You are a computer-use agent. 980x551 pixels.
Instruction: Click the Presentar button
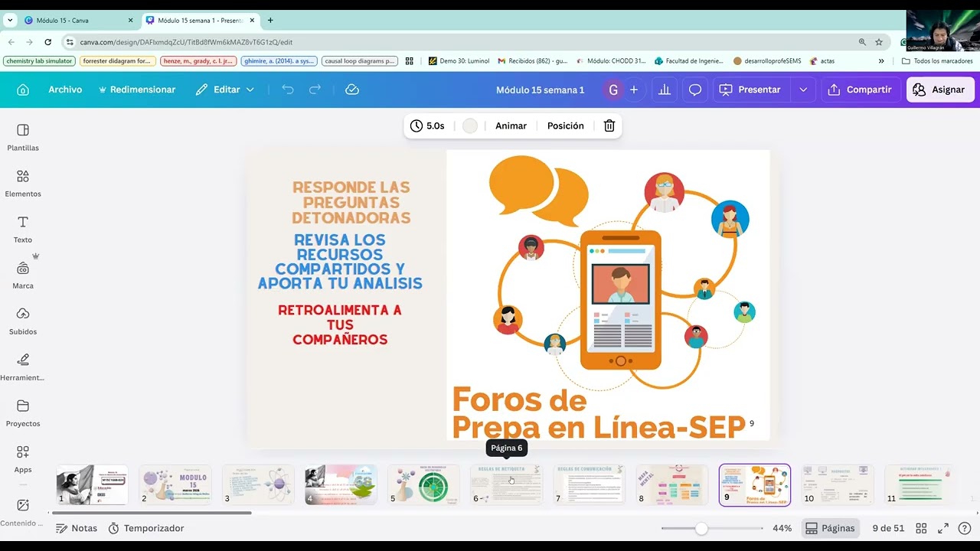750,90
